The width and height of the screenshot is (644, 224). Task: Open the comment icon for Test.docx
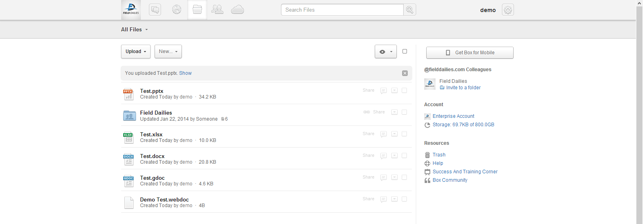(x=384, y=156)
